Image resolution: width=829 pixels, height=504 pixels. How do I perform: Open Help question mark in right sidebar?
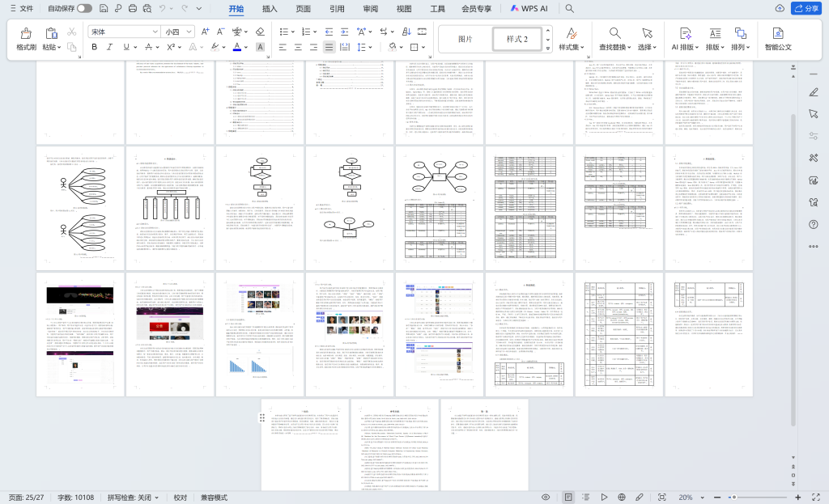pyautogui.click(x=813, y=225)
